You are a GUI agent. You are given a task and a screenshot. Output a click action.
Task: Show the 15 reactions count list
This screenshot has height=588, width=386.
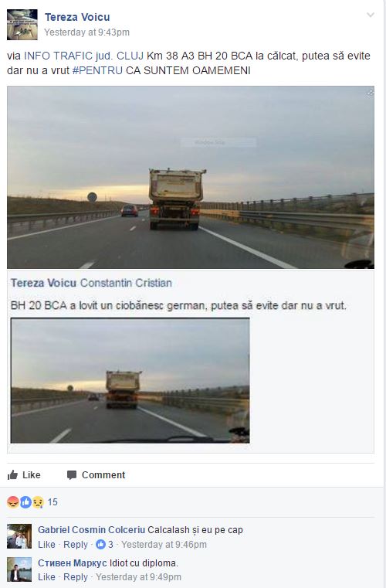tap(52, 502)
